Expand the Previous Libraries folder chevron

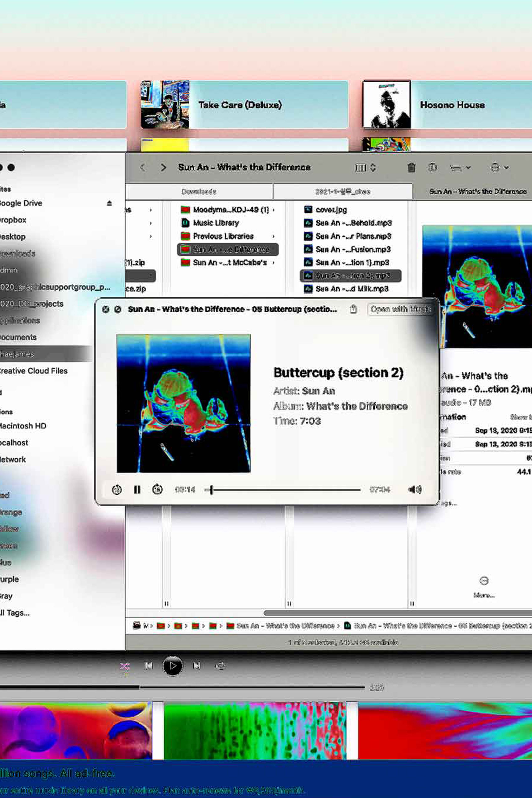click(x=273, y=236)
